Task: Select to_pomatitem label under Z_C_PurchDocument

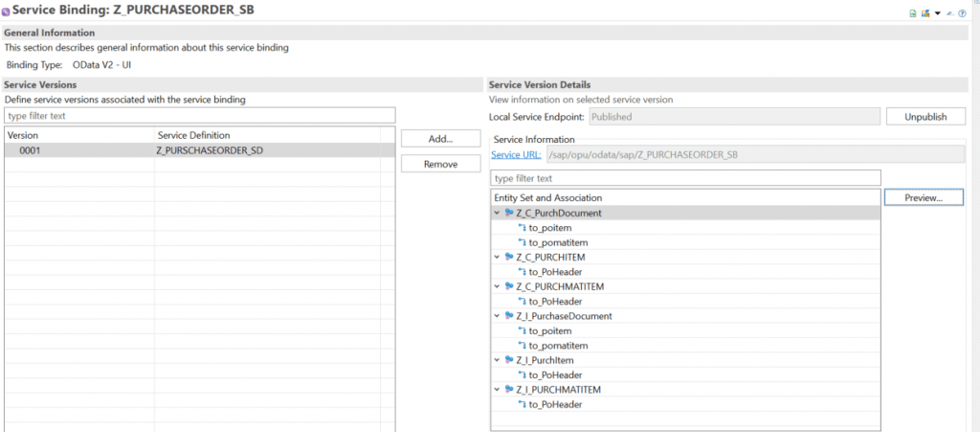Action: [558, 242]
